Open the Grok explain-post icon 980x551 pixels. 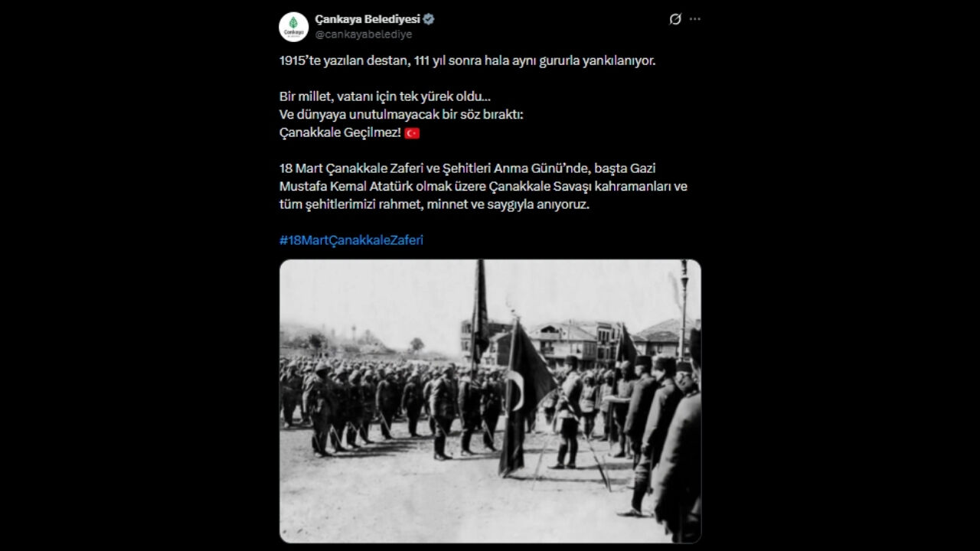tap(675, 19)
